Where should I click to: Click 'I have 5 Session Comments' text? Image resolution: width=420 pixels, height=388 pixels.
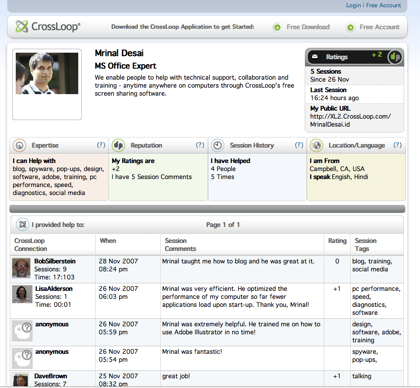pyautogui.click(x=152, y=177)
